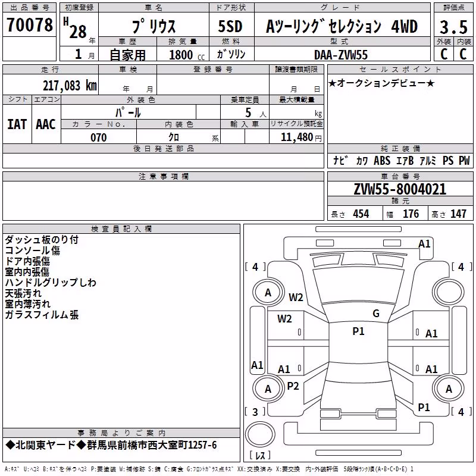Click the [ 3 ] tire rating
Image resolution: width=476 pixels, height=476 pixels.
pyautogui.click(x=255, y=412)
